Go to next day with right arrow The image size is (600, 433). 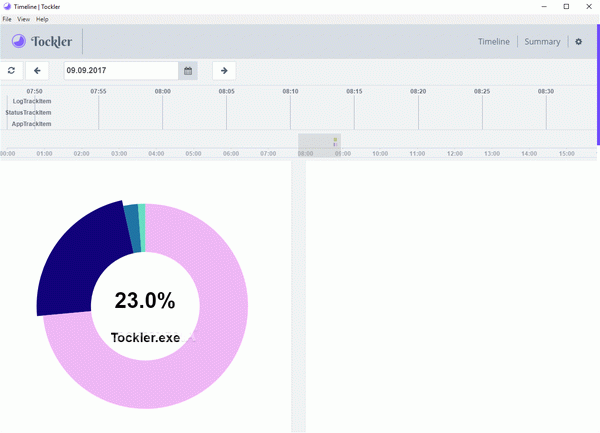[x=224, y=71]
